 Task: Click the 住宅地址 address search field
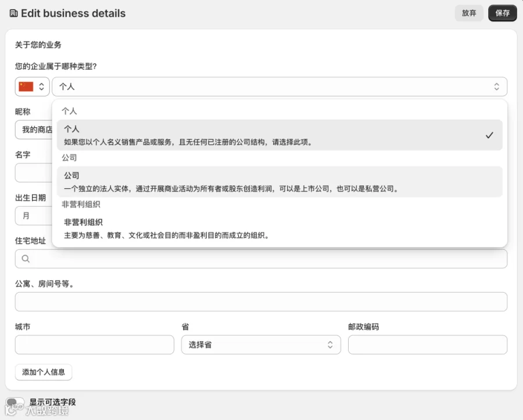pyautogui.click(x=261, y=259)
